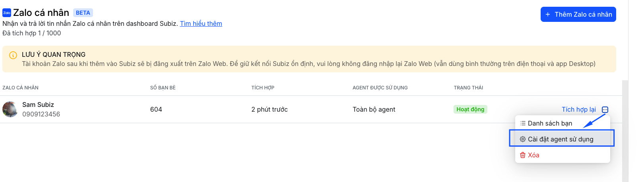The height and width of the screenshot is (182, 644).
Task: Click the blue Zalo logo icon
Action: (x=7, y=13)
